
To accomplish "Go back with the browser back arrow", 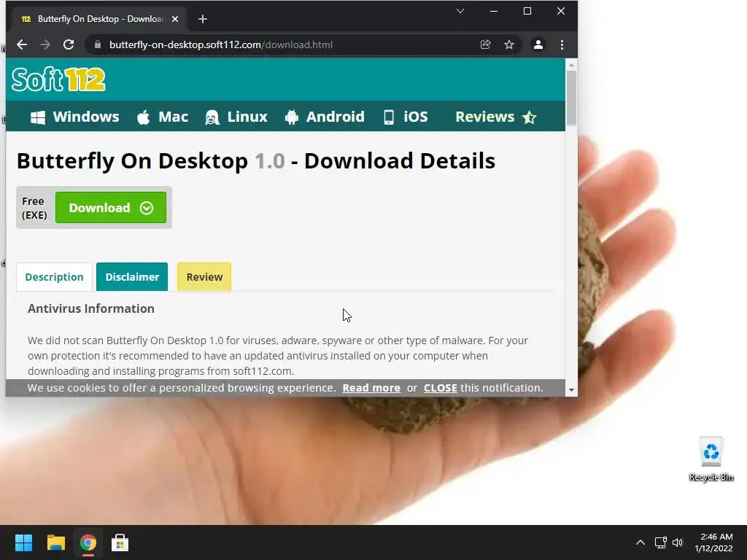I will [22, 44].
